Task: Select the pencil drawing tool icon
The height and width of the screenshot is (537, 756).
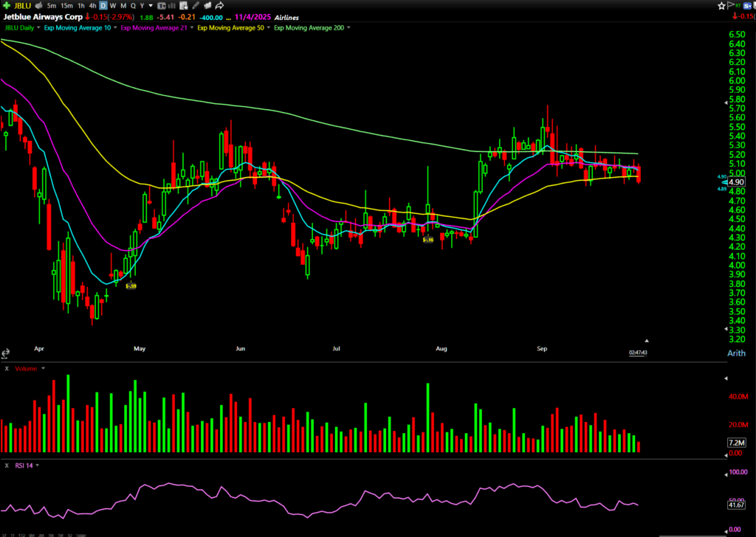Action: (197, 5)
